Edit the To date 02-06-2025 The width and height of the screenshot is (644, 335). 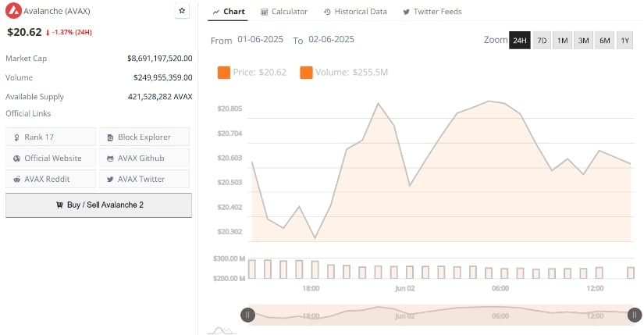(332, 40)
